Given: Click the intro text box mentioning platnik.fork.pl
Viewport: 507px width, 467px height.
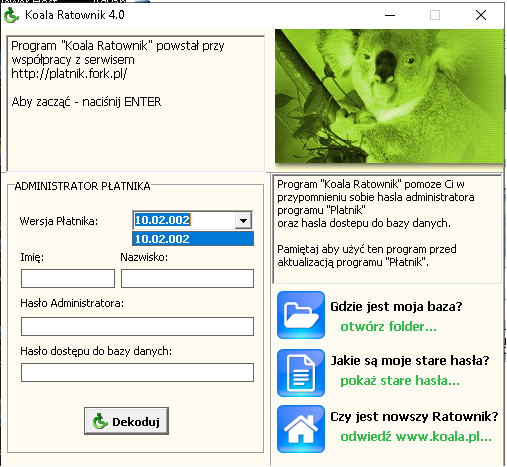Looking at the screenshot, I should pyautogui.click(x=136, y=103).
